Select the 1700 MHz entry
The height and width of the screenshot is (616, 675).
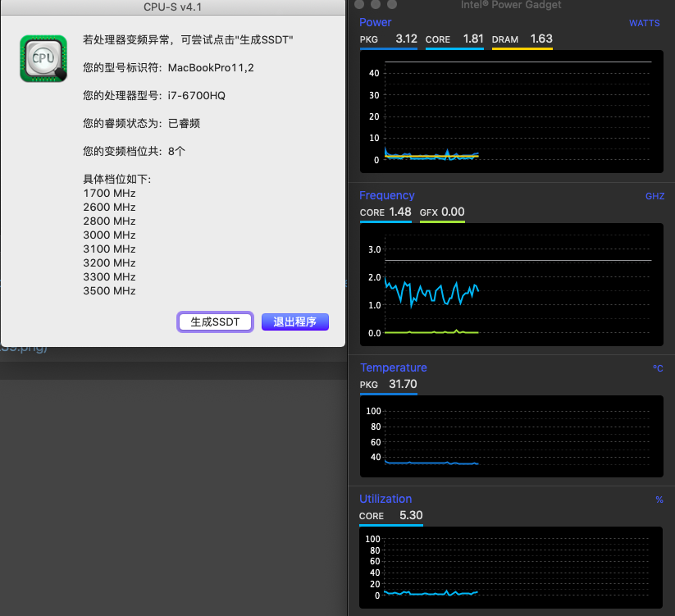click(109, 194)
